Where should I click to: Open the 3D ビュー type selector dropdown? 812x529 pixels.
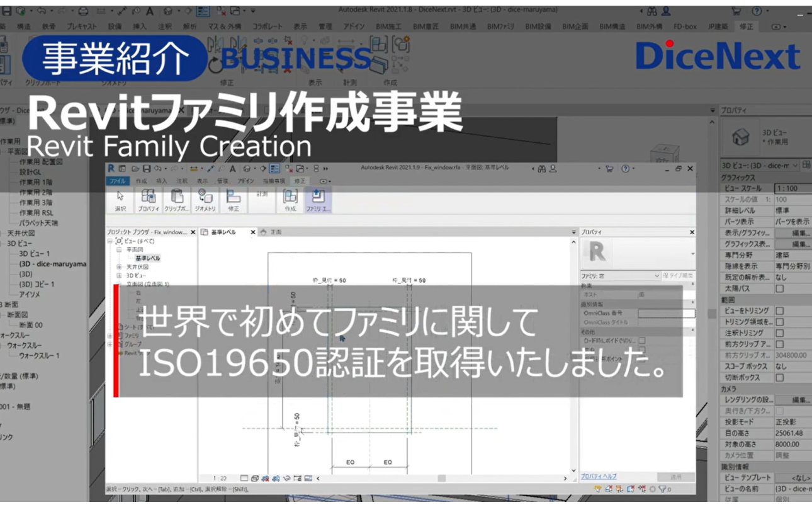click(795, 166)
